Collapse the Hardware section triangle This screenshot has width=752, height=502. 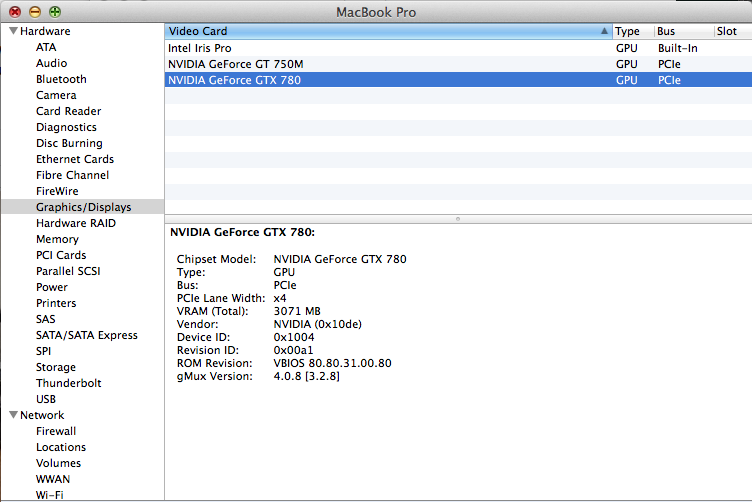(13, 31)
